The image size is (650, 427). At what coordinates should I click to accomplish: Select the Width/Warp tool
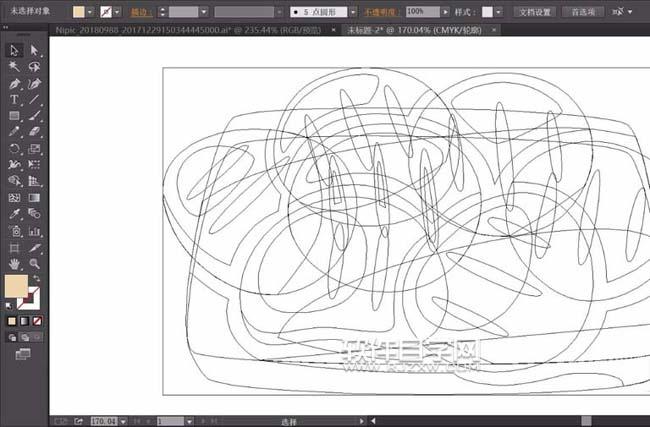(x=14, y=165)
